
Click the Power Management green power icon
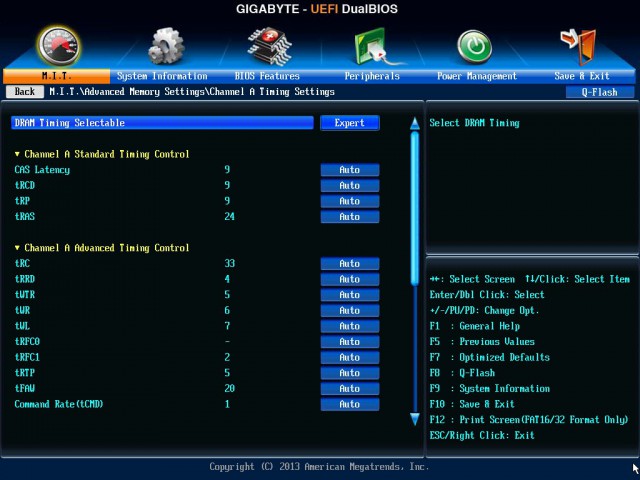tap(474, 47)
